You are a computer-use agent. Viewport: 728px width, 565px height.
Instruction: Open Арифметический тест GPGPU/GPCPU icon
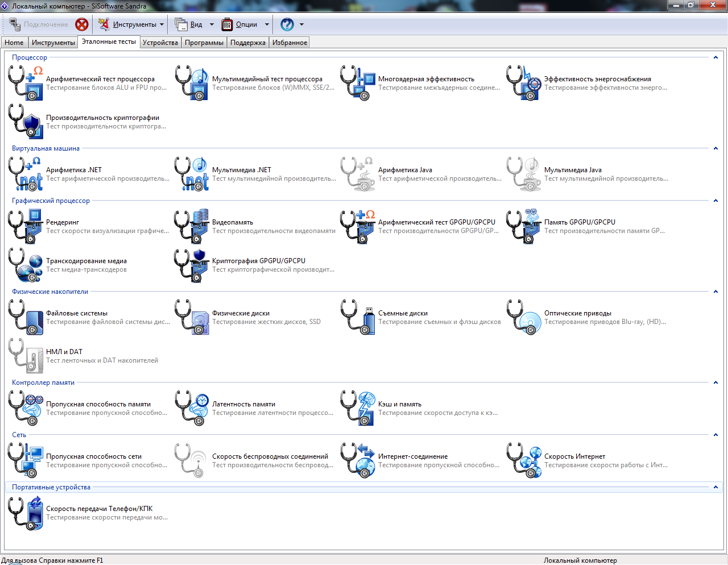[358, 226]
